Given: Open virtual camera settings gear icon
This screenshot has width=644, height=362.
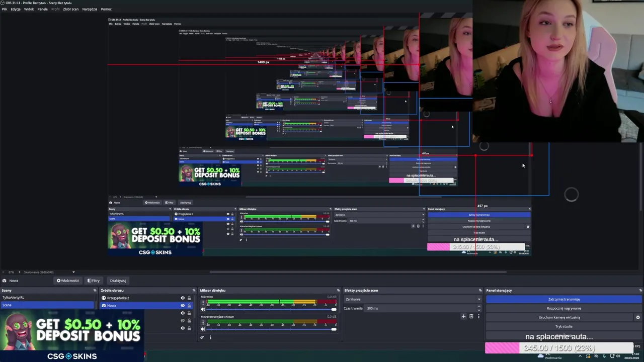Looking at the screenshot, I should pyautogui.click(x=638, y=317).
